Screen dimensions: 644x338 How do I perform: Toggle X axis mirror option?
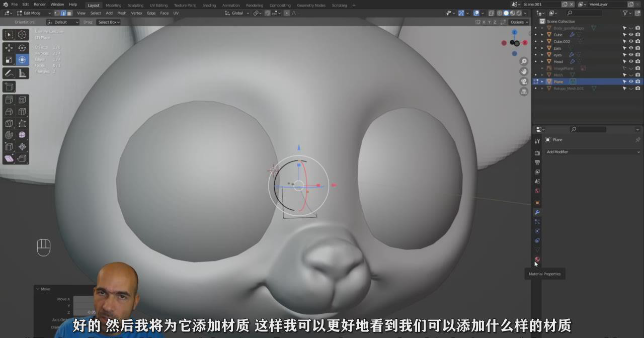[x=484, y=22]
